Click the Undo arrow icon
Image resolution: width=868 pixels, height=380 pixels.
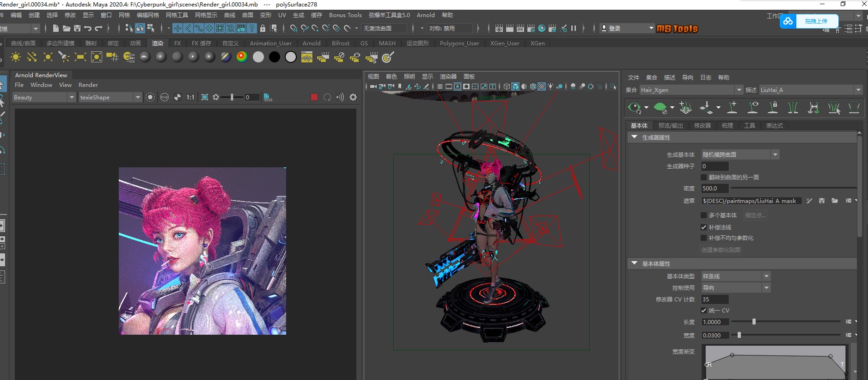[x=88, y=28]
